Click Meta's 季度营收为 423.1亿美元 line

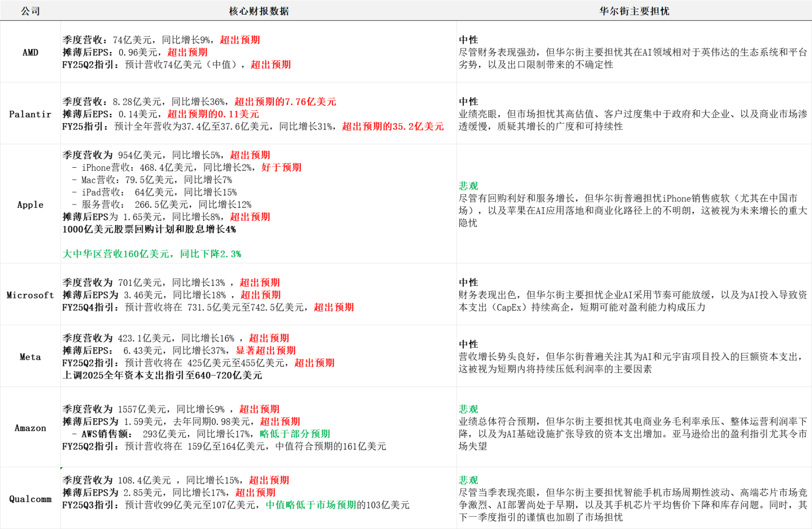pos(176,338)
